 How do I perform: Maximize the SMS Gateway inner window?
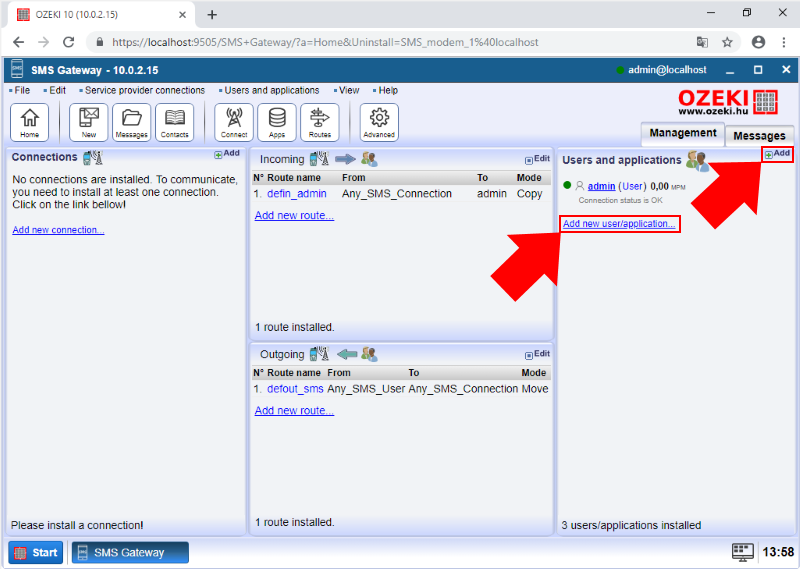tap(758, 70)
